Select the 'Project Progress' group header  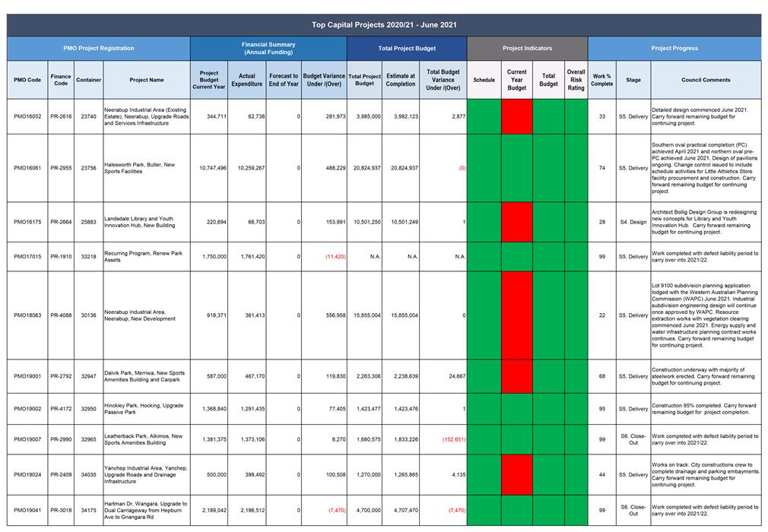pyautogui.click(x=674, y=49)
